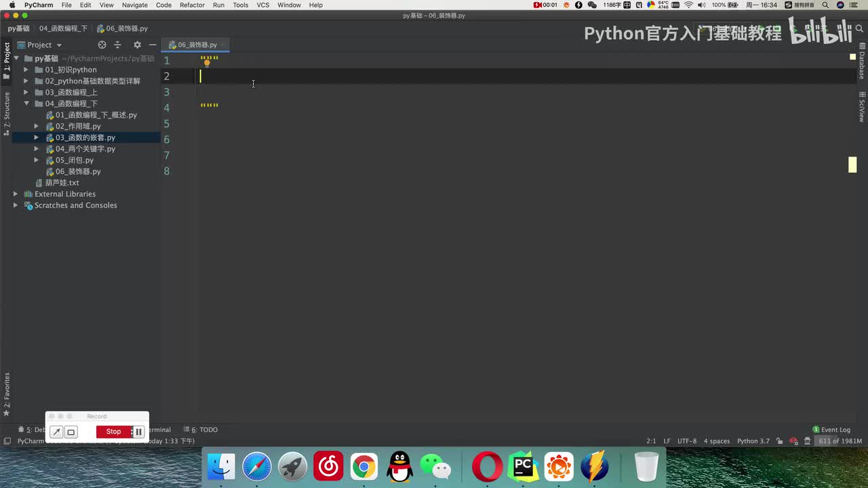Expand the 04_两个关键字.py file node
The height and width of the screenshot is (488, 868).
(37, 149)
